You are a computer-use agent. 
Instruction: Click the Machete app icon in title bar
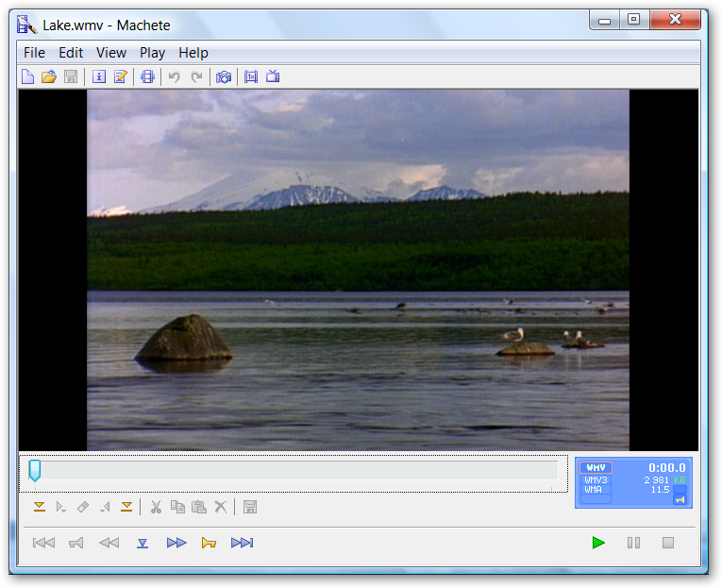26,25
